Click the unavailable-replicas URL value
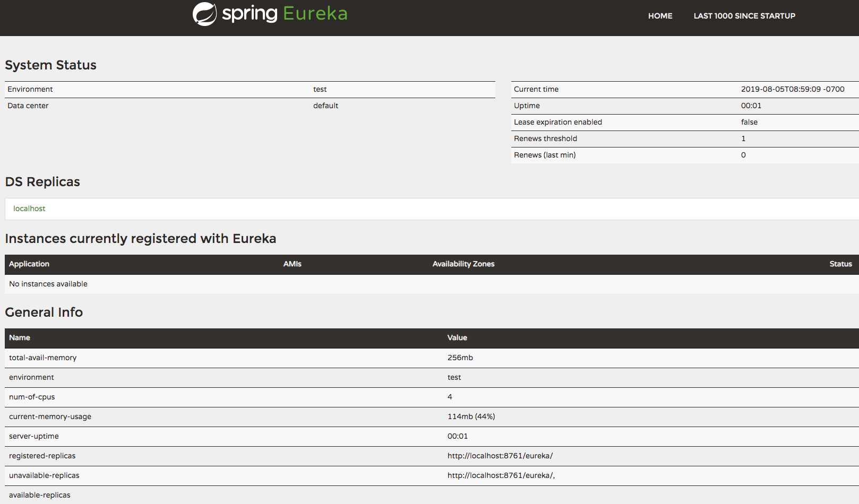859x504 pixels. [x=501, y=475]
